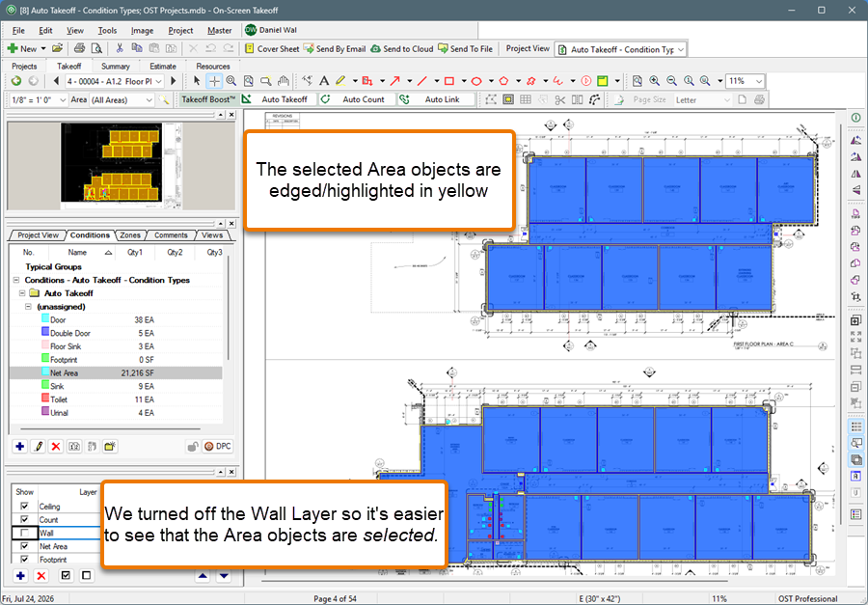
Task: Click the Zoom Out magnifier icon
Action: click(x=671, y=81)
